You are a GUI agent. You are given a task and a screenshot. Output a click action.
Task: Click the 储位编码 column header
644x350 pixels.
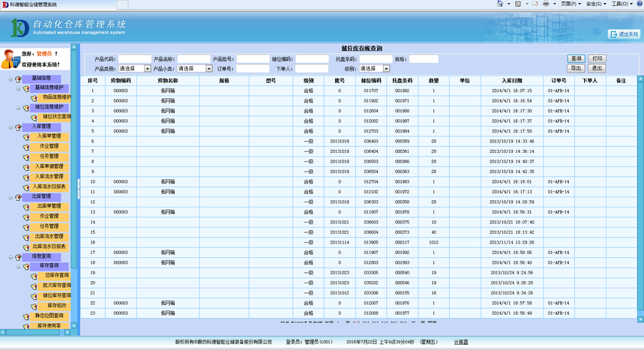coord(371,80)
